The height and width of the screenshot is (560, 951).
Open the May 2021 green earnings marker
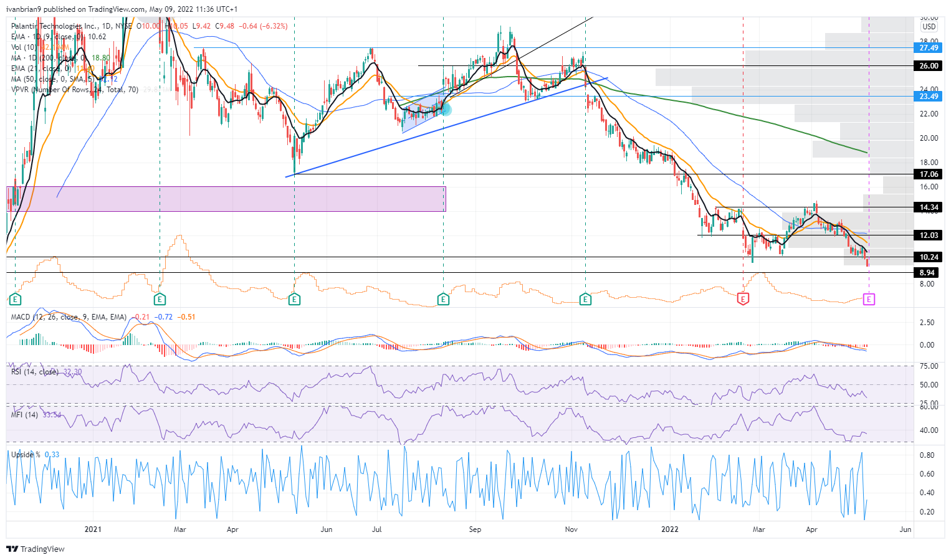pos(294,300)
